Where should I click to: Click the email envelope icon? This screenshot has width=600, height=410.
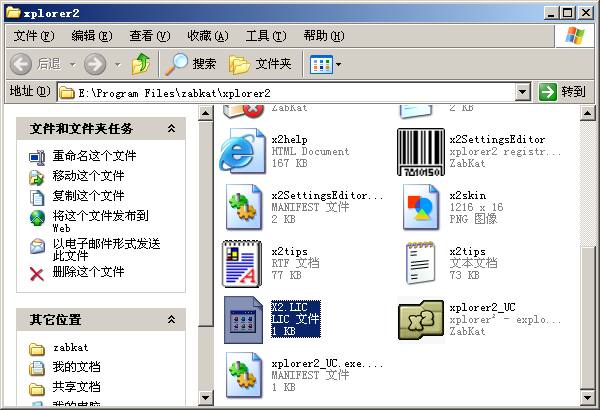[37, 246]
